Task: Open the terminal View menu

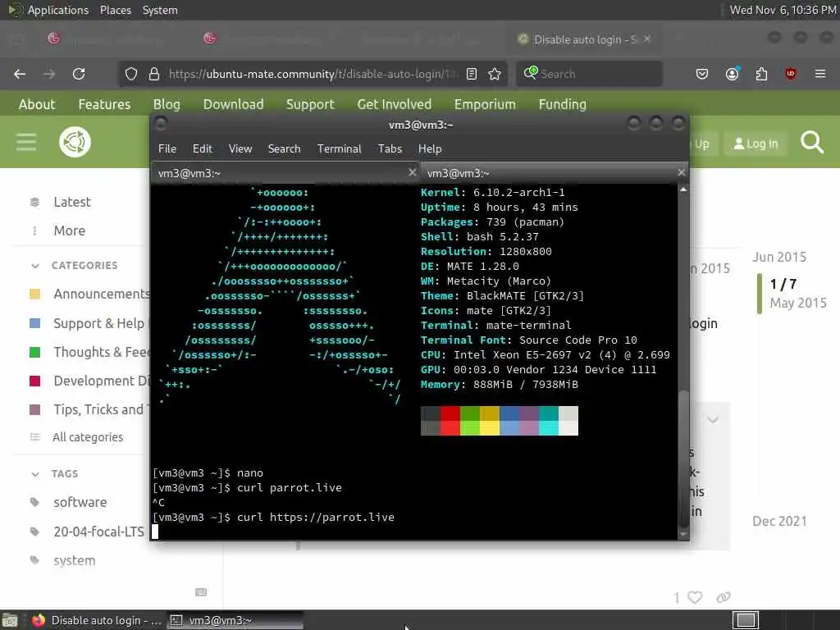Action: click(x=240, y=149)
